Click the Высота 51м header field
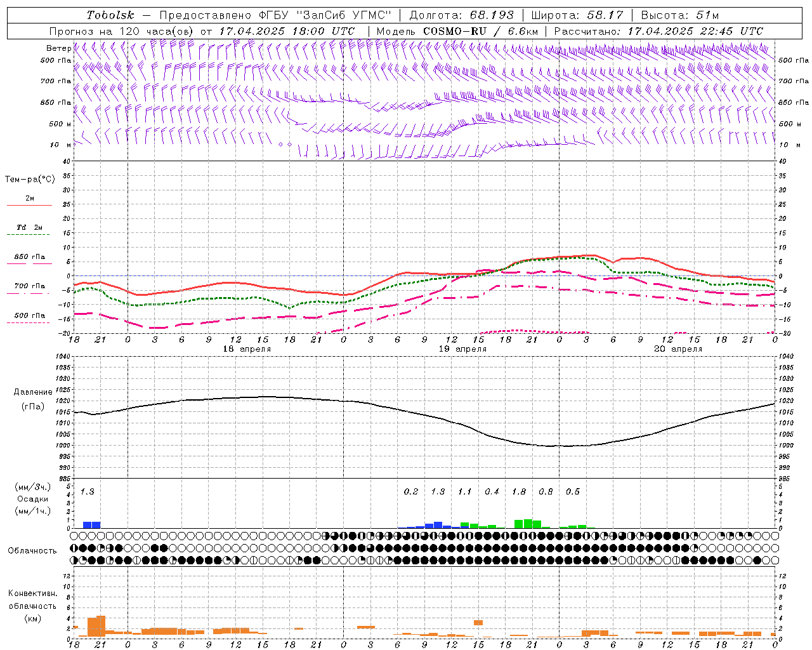This screenshot has width=812, height=650. tap(680, 15)
